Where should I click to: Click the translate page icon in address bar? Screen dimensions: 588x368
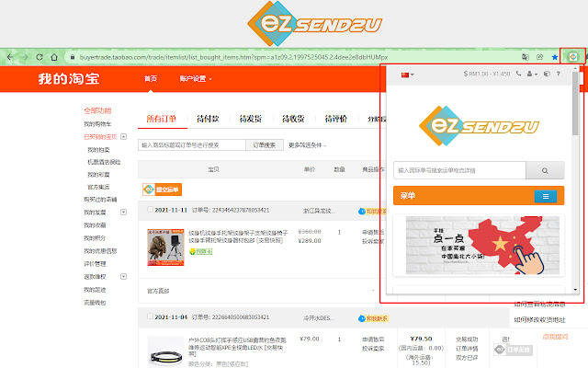[x=526, y=57]
